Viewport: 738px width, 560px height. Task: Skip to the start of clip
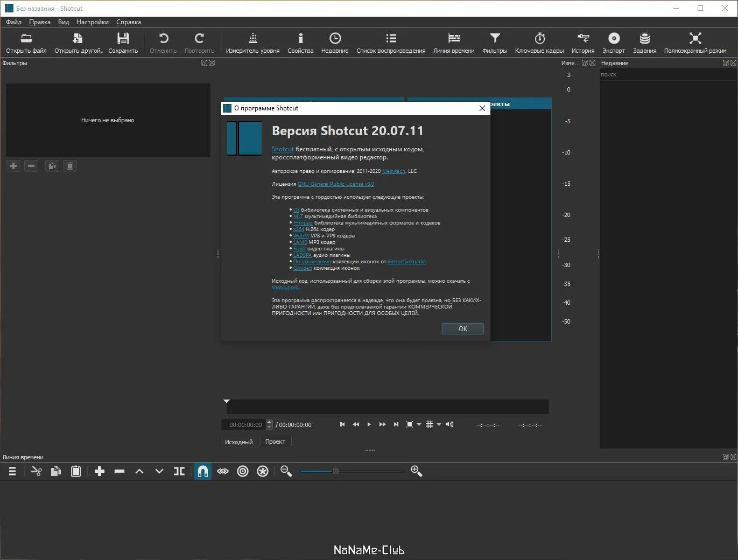(342, 424)
